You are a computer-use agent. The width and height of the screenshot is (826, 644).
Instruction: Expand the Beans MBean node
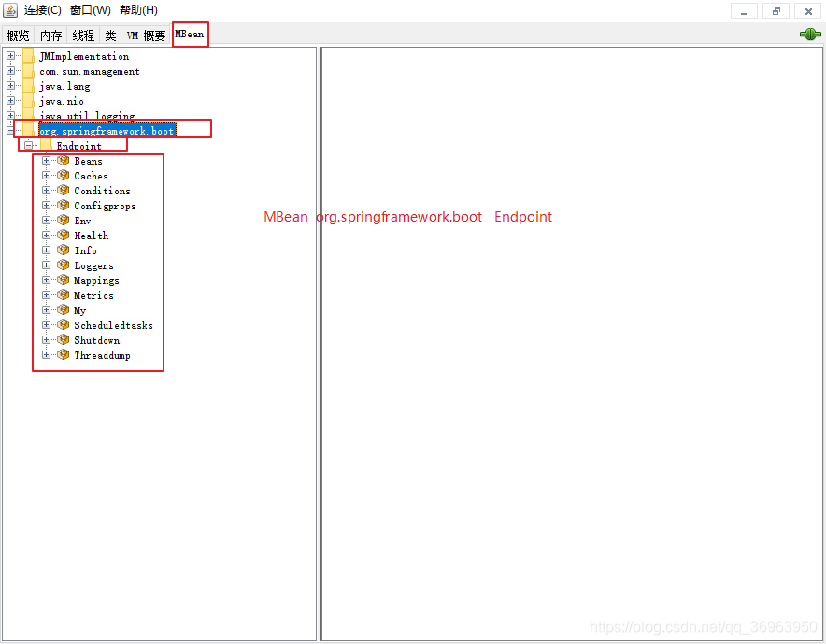point(47,160)
